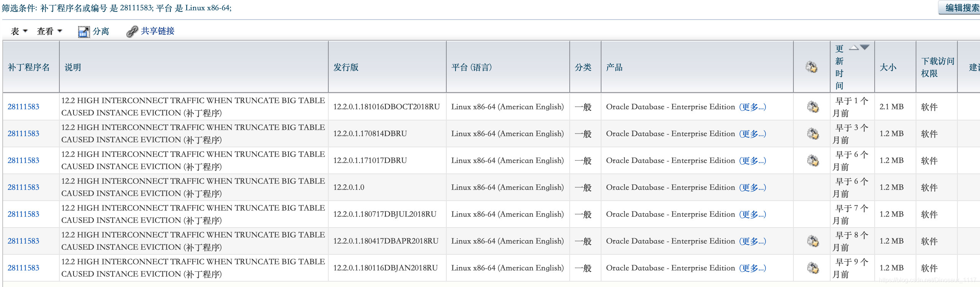Click gear icon in 170814DBRU row
The width and height of the screenshot is (980, 287).
pyautogui.click(x=813, y=134)
